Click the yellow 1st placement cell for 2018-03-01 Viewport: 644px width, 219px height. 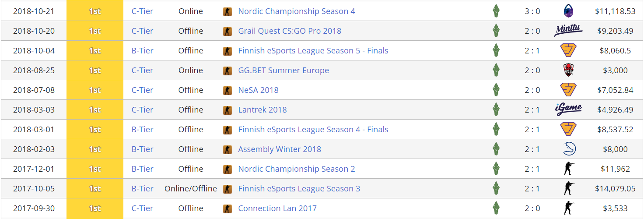[x=95, y=130]
